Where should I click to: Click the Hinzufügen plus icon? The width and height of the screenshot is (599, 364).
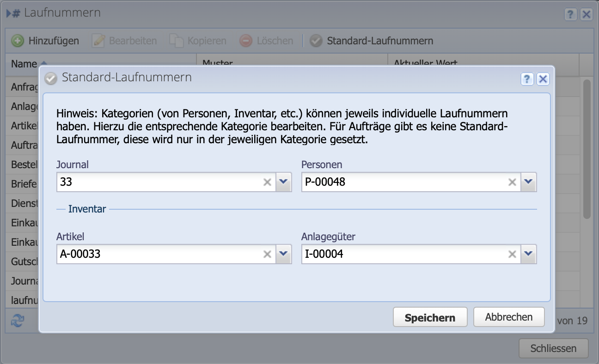pyautogui.click(x=18, y=41)
